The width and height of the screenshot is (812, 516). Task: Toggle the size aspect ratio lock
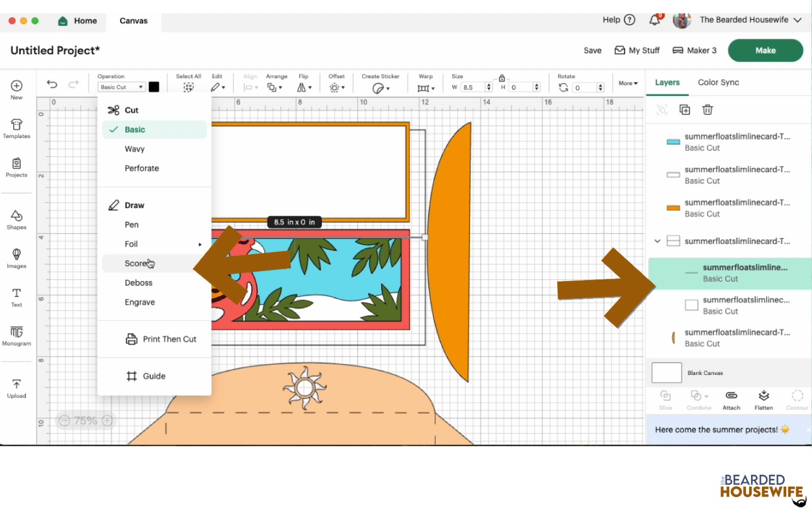pos(501,78)
